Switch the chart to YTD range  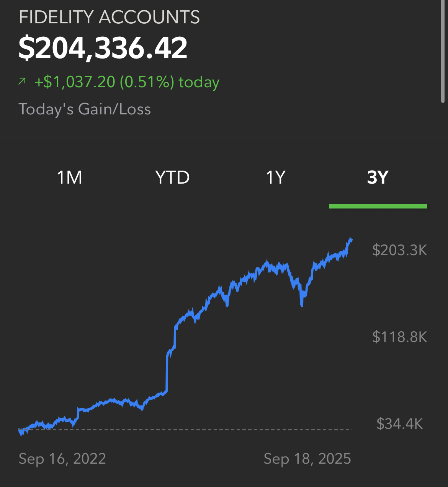coord(172,178)
